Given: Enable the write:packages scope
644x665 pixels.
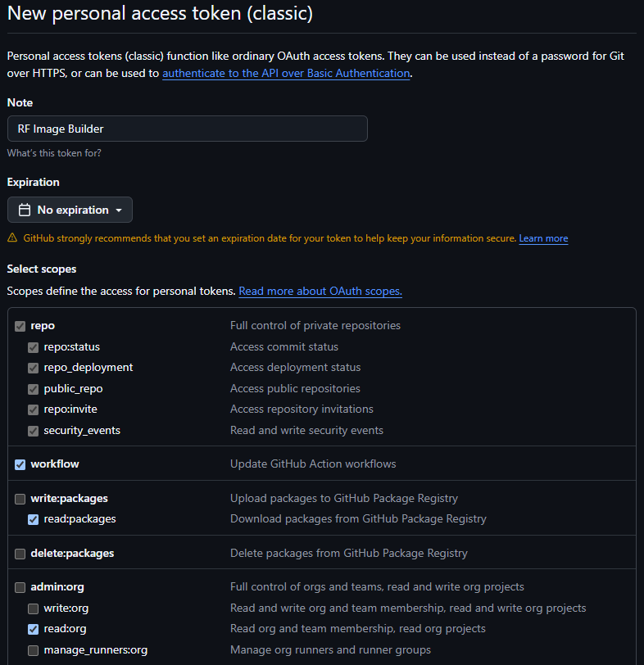Looking at the screenshot, I should tap(20, 498).
